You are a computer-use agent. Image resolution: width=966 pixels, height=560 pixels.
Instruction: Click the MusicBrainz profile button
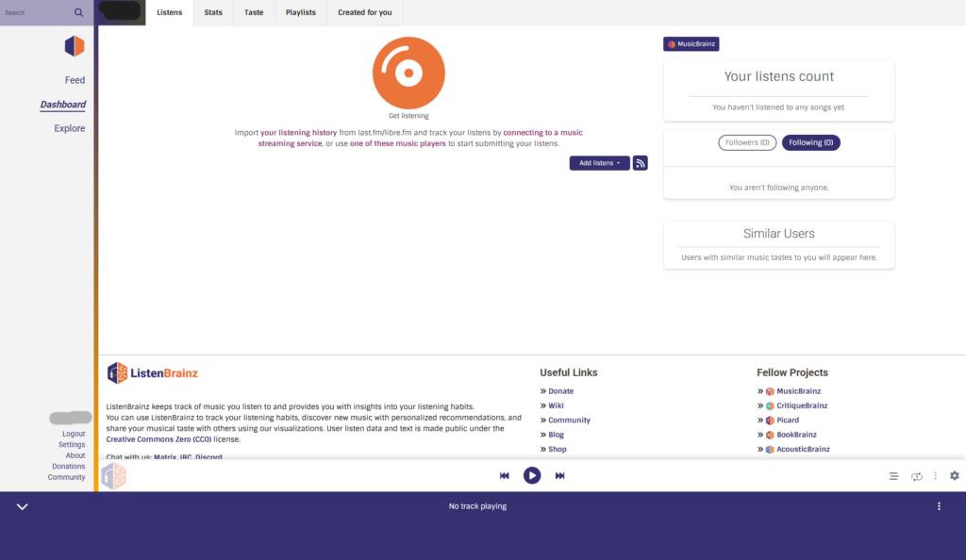691,43
